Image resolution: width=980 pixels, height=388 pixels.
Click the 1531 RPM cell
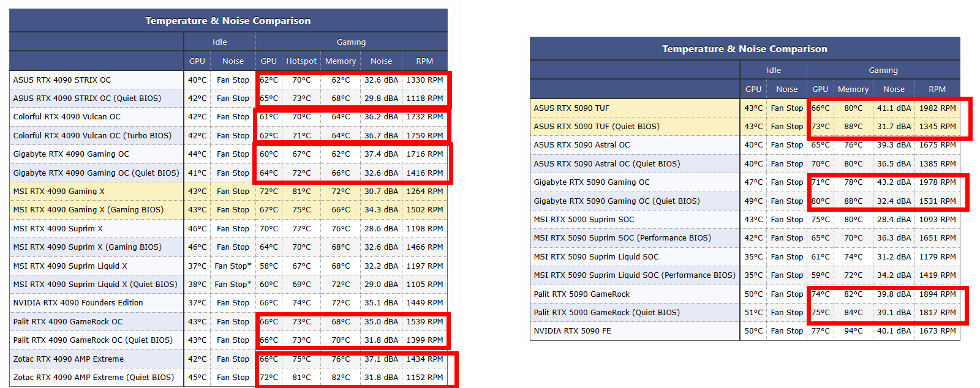[937, 201]
